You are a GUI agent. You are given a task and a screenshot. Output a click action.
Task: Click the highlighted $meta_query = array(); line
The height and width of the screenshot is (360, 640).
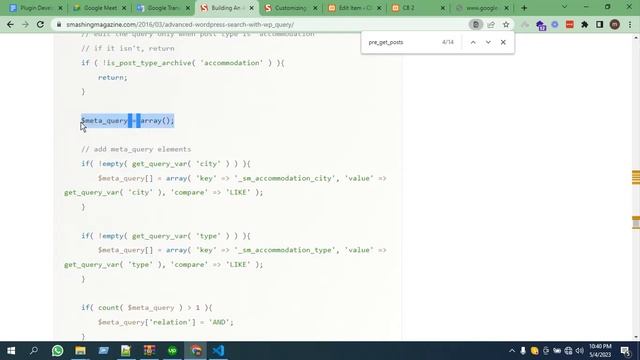(127, 121)
